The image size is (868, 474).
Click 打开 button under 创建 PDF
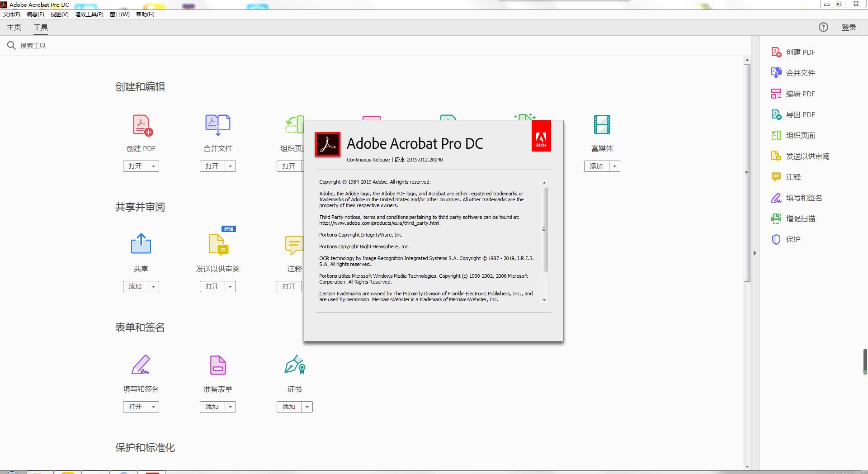coord(136,166)
